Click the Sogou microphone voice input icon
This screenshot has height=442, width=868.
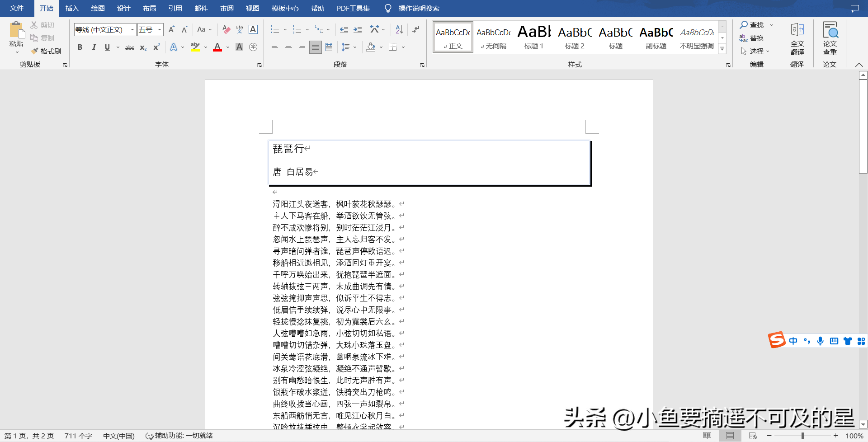pos(820,341)
